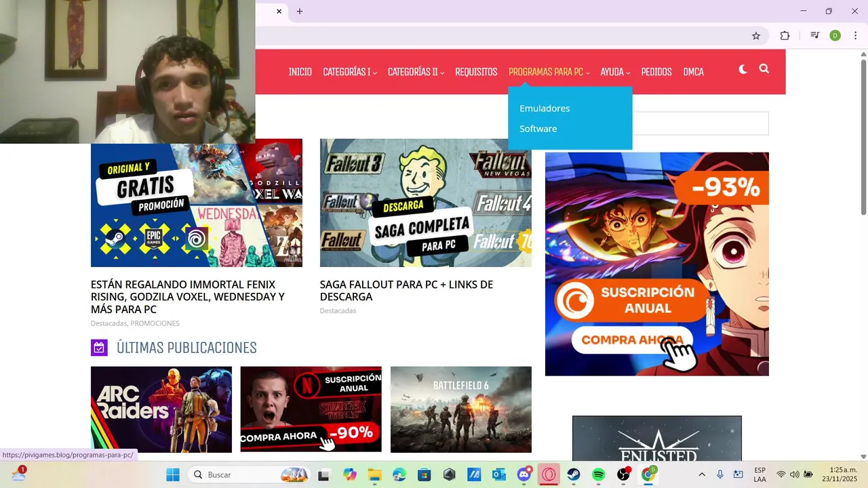868x488 pixels.
Task: Open the DMCA page
Action: [x=693, y=72]
